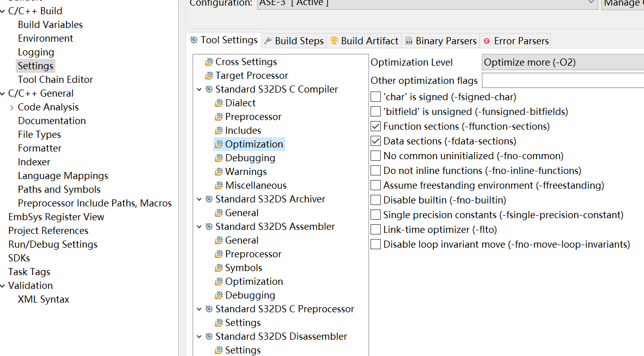
Task: Click the Cross Settings folder icon
Action: click(x=209, y=62)
